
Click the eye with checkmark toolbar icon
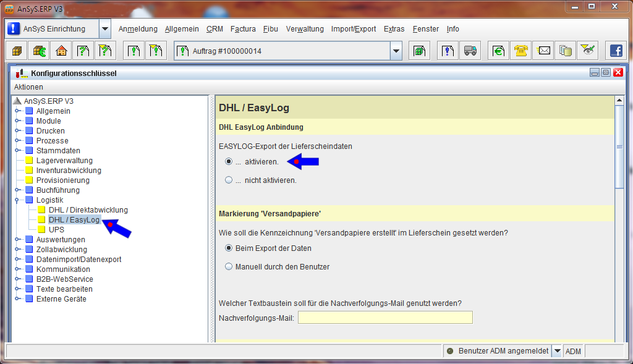[588, 51]
